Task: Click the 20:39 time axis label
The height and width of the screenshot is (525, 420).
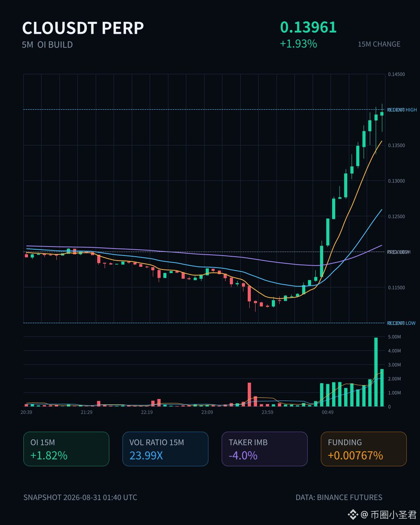Action: [26, 412]
